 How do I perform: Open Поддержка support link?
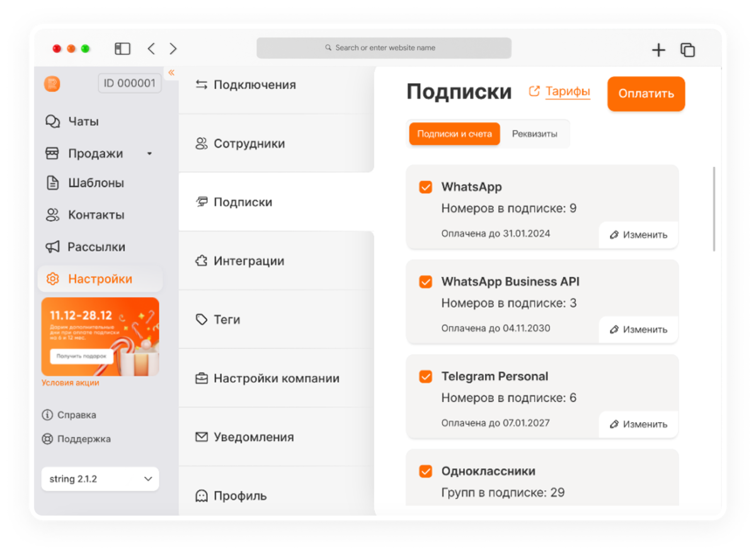point(76,439)
